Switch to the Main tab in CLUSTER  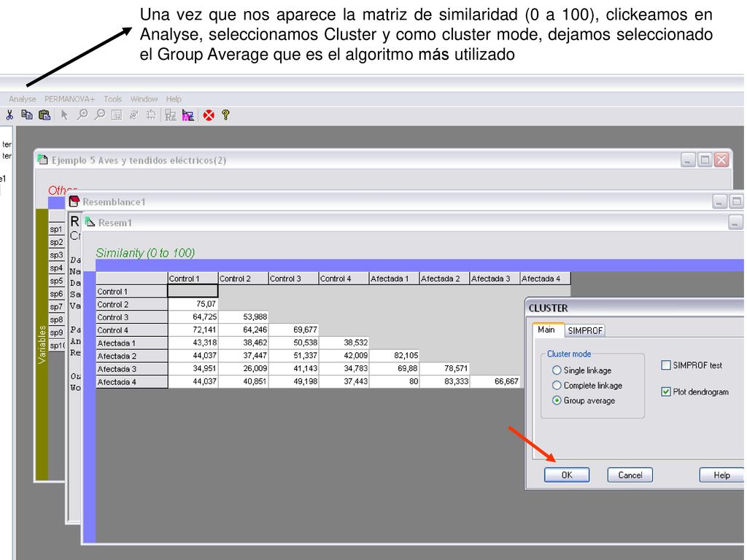coord(546,330)
